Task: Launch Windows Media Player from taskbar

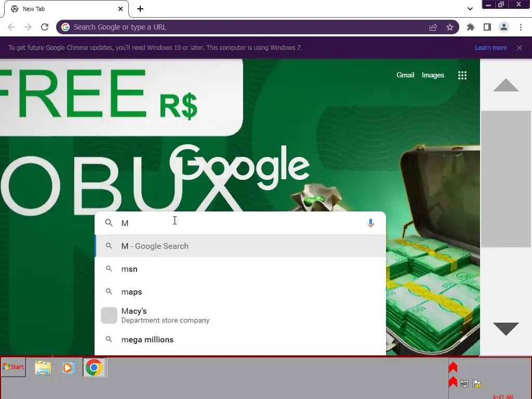Action: [x=68, y=368]
